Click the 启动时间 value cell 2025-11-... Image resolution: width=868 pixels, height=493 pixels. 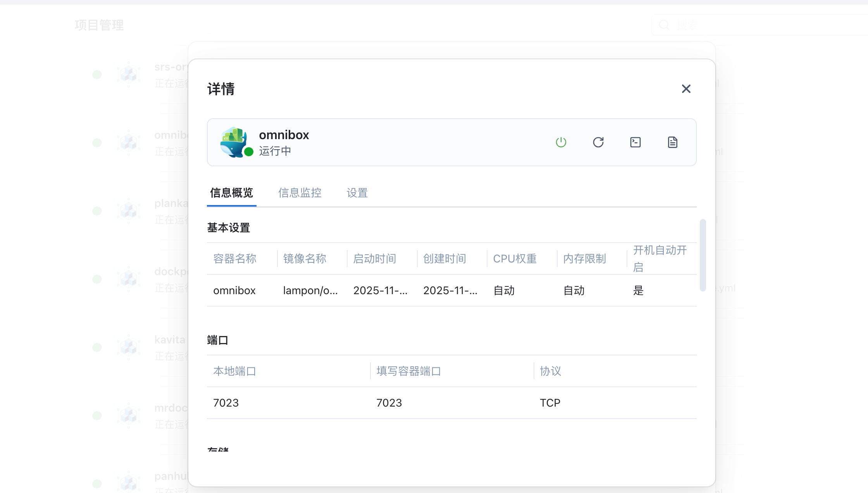(380, 290)
